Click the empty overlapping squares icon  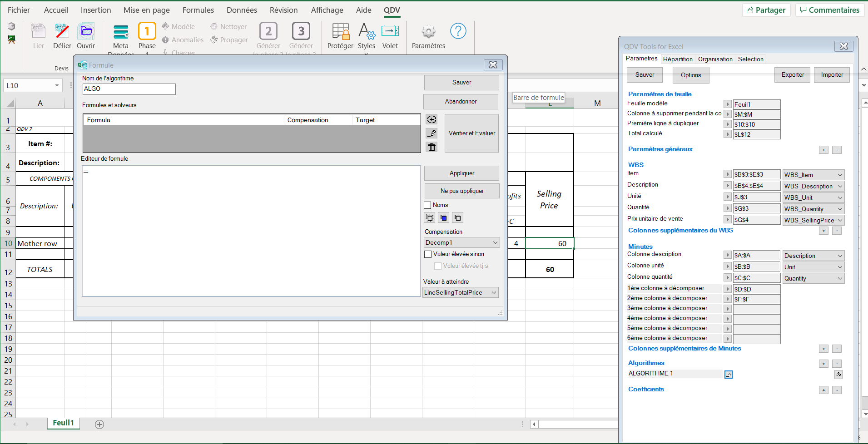tap(458, 218)
